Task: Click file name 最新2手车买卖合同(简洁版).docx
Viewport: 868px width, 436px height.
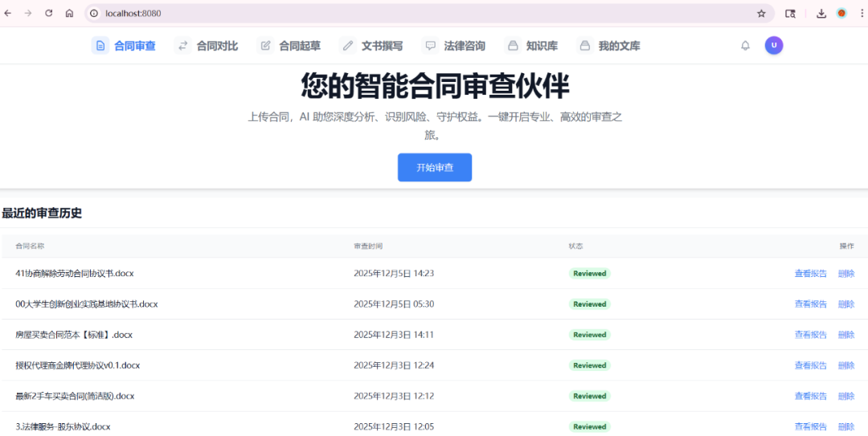Action: tap(75, 396)
